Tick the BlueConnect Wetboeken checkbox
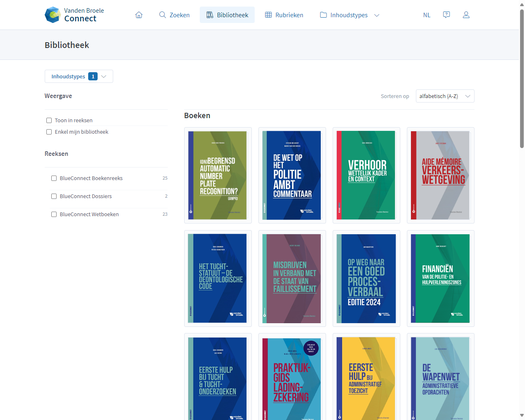 [x=54, y=214]
